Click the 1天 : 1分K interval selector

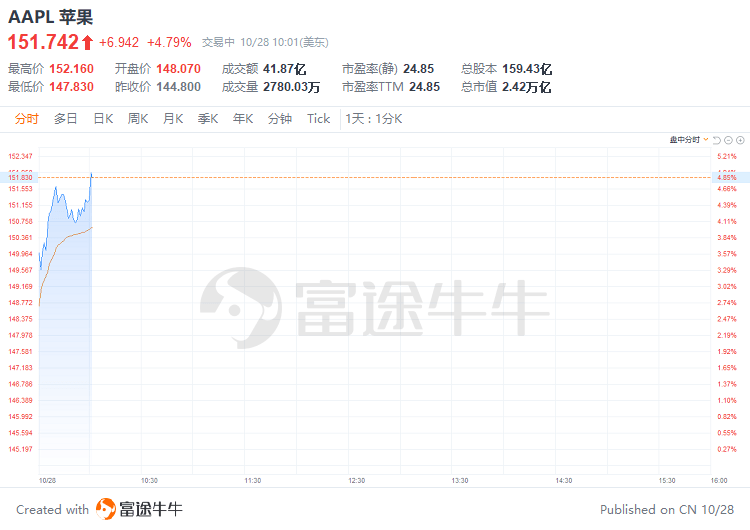[x=374, y=119]
